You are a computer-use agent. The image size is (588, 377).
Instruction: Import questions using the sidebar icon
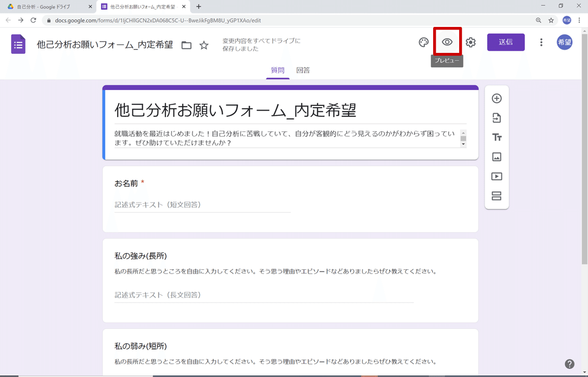click(497, 118)
